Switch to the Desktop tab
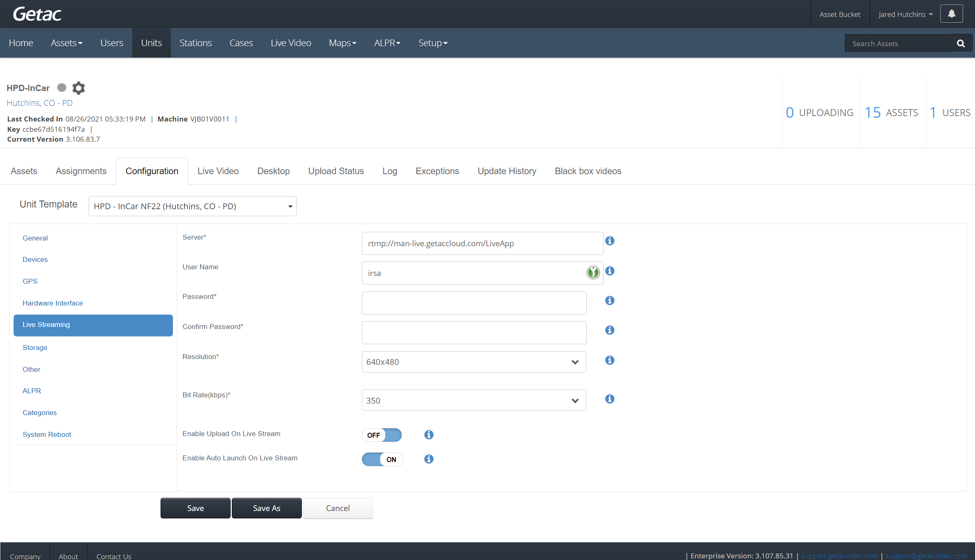Screen dimensions: 975x560 (273, 171)
